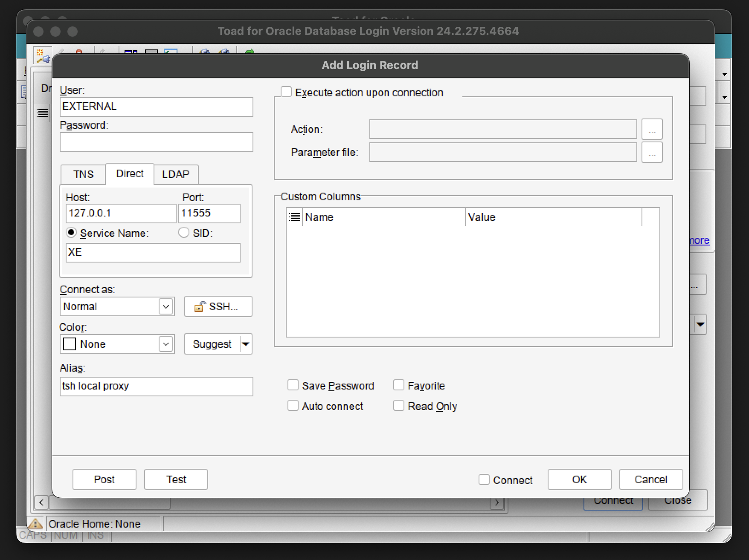The image size is (749, 560).
Task: Click inside the Alias field showing tsh local proxy
Action: point(156,386)
